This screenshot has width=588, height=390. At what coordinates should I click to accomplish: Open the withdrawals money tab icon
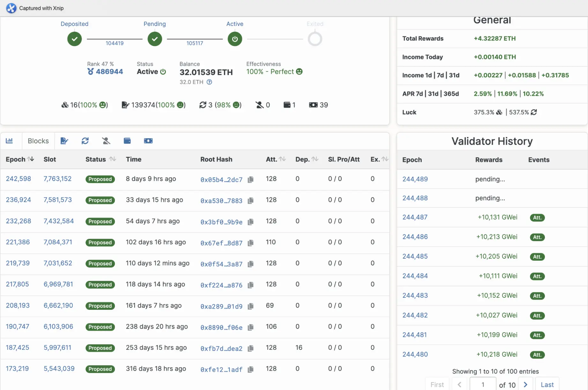148,141
